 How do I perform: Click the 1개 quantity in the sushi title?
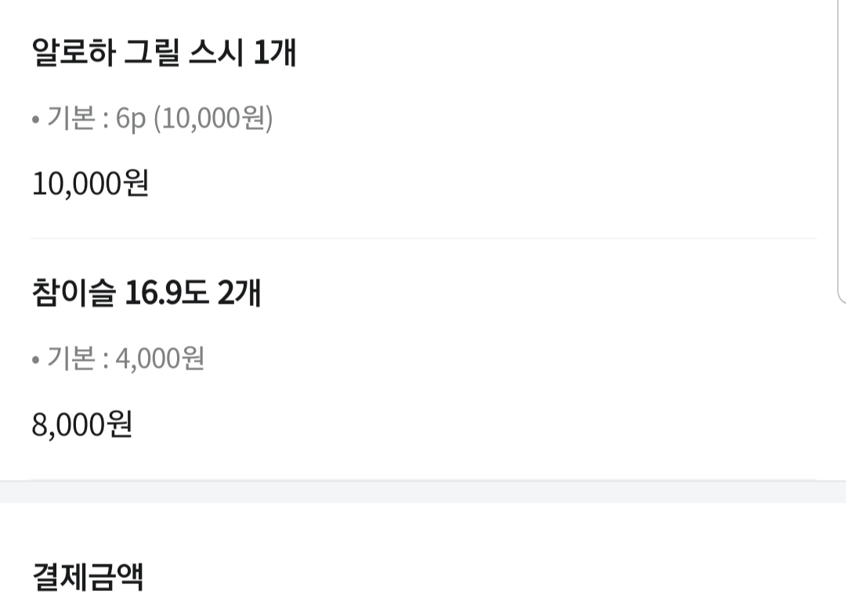pos(275,52)
